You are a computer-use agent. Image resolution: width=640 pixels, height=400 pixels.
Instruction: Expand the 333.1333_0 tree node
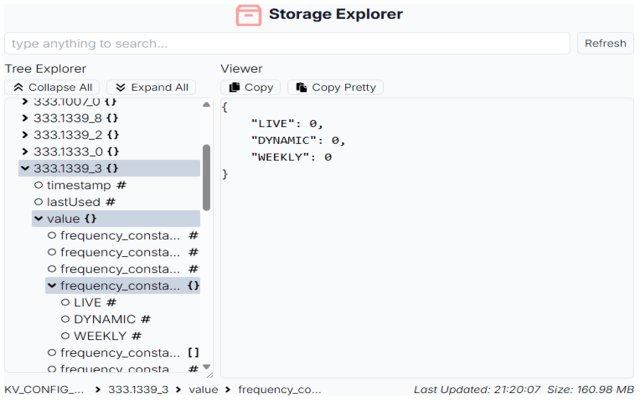click(25, 151)
